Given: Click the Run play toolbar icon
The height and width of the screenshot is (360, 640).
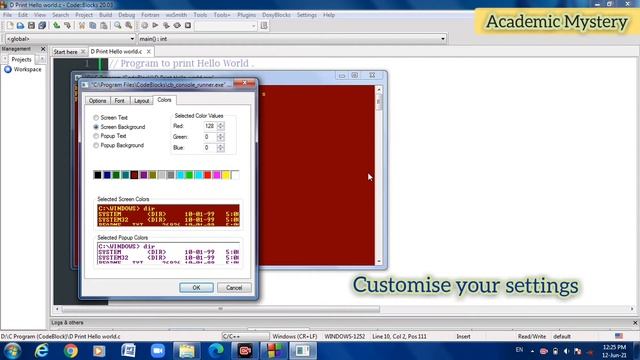Looking at the screenshot, I should point(155,26).
